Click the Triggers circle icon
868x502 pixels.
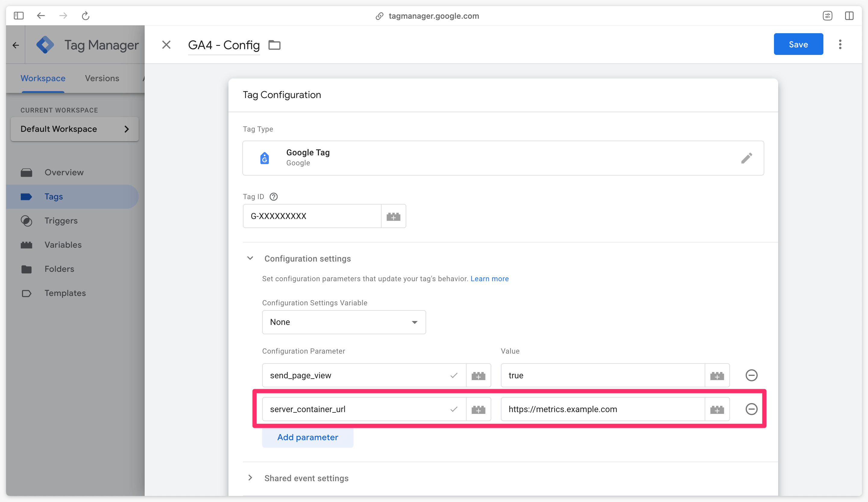click(27, 221)
